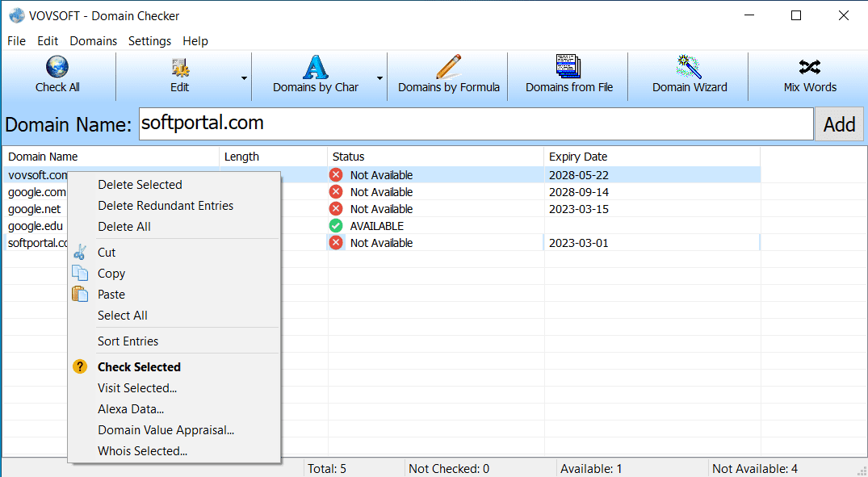868x477 pixels.
Task: Open the Settings menu
Action: [x=149, y=41]
